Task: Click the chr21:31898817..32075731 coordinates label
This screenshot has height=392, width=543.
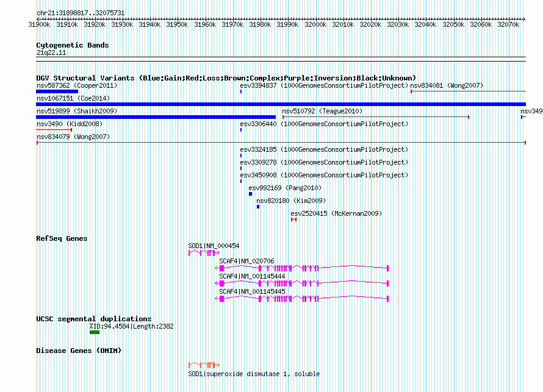Action: (x=81, y=13)
